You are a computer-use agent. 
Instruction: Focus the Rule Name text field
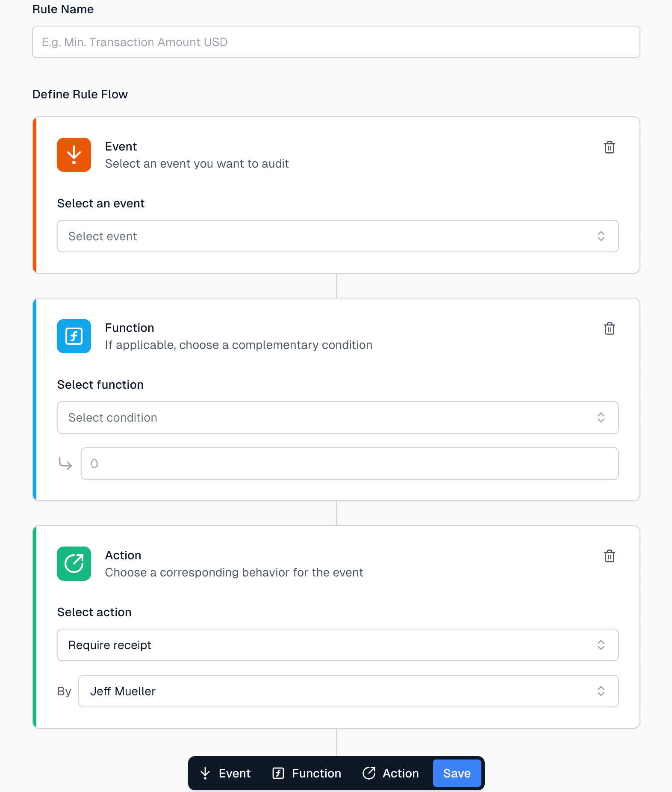[x=336, y=42]
